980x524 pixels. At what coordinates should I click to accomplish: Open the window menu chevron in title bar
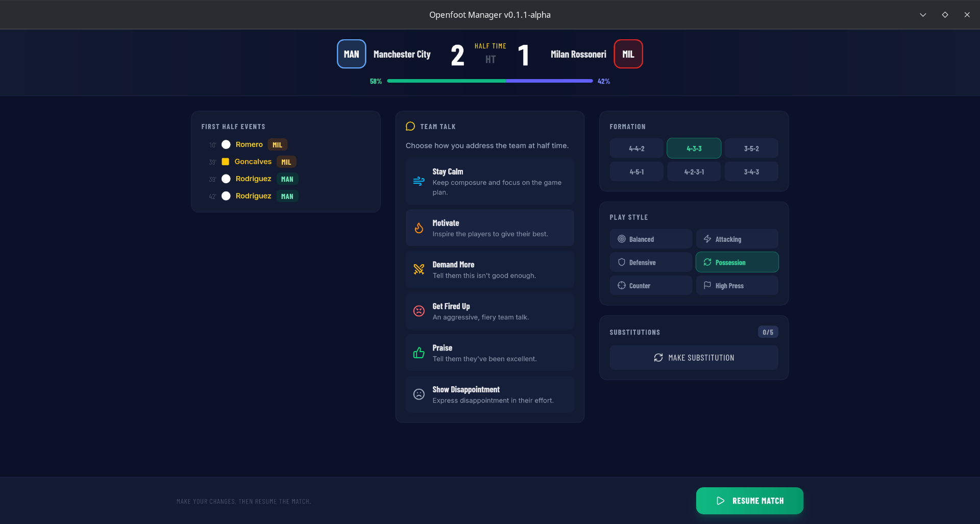pyautogui.click(x=923, y=15)
